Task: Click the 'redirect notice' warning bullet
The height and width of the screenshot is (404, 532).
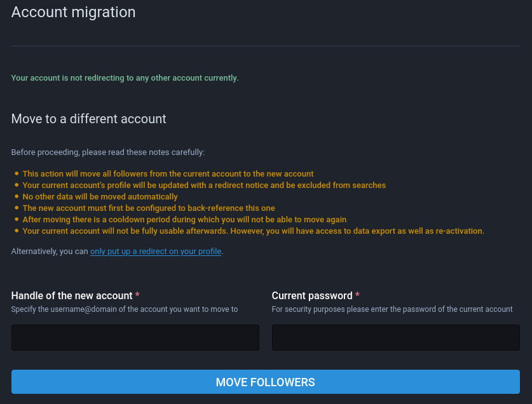Action: 204,185
